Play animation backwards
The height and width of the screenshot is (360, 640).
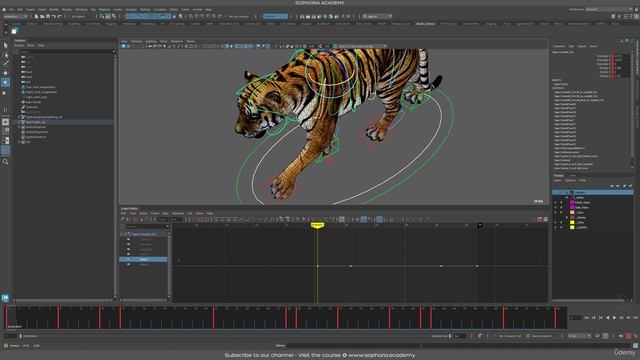click(x=608, y=318)
